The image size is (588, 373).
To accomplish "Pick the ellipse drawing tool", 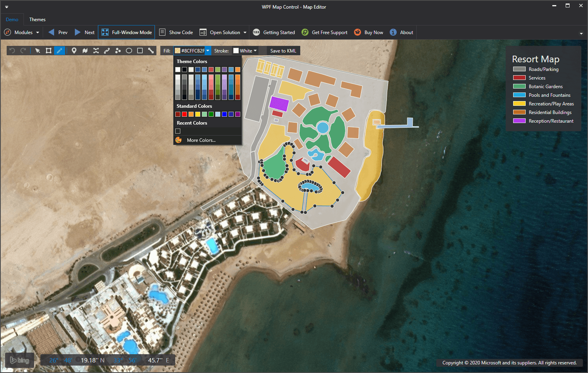I will pos(129,51).
